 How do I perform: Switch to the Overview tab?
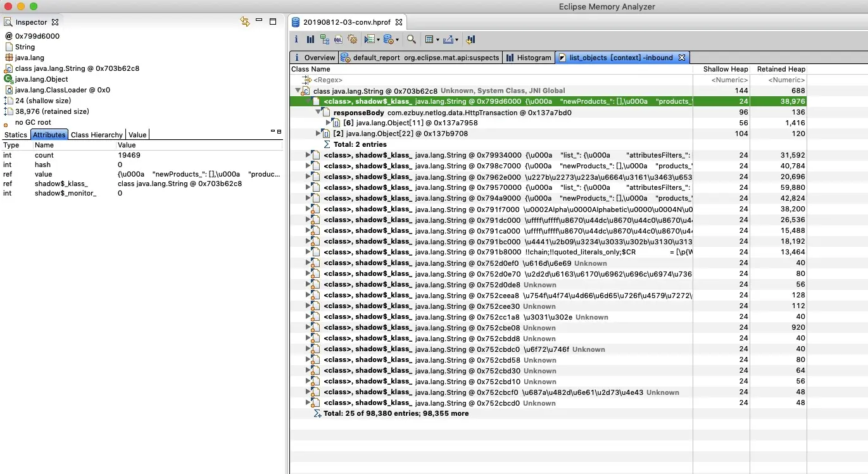pos(314,58)
